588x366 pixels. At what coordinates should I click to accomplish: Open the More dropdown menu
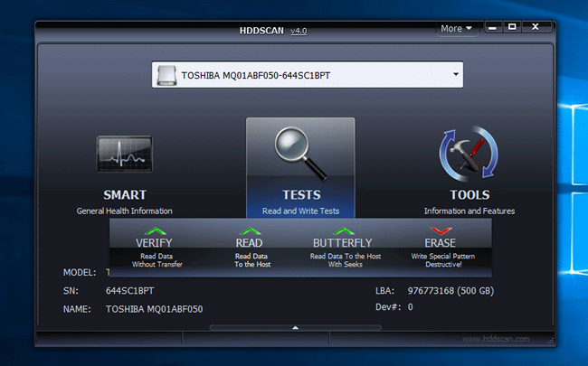pos(456,29)
